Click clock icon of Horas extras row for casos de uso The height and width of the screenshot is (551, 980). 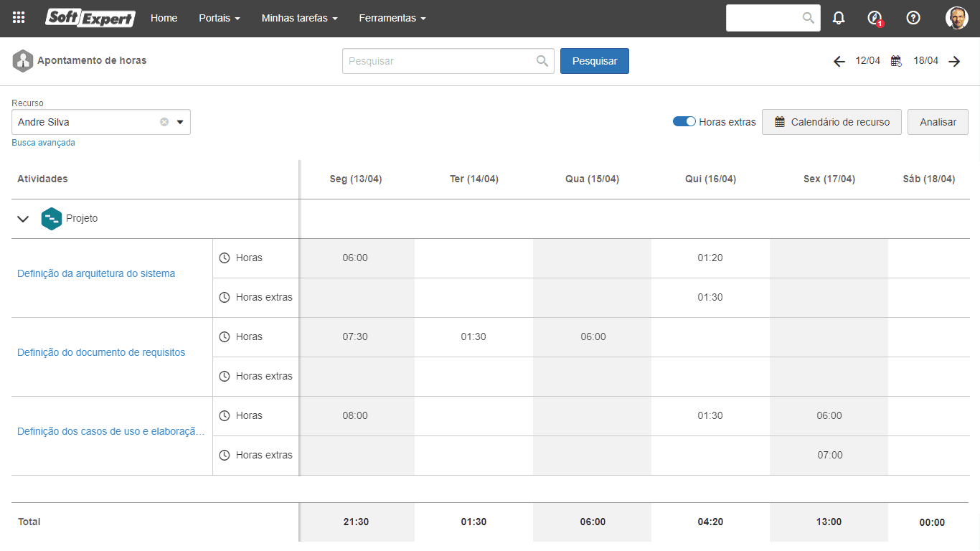[x=225, y=455]
